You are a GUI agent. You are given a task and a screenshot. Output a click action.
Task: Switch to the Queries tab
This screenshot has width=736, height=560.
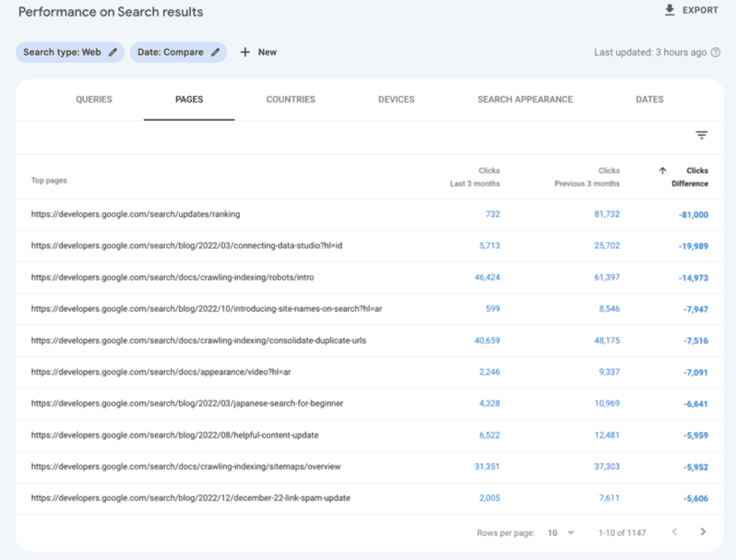[x=94, y=99]
